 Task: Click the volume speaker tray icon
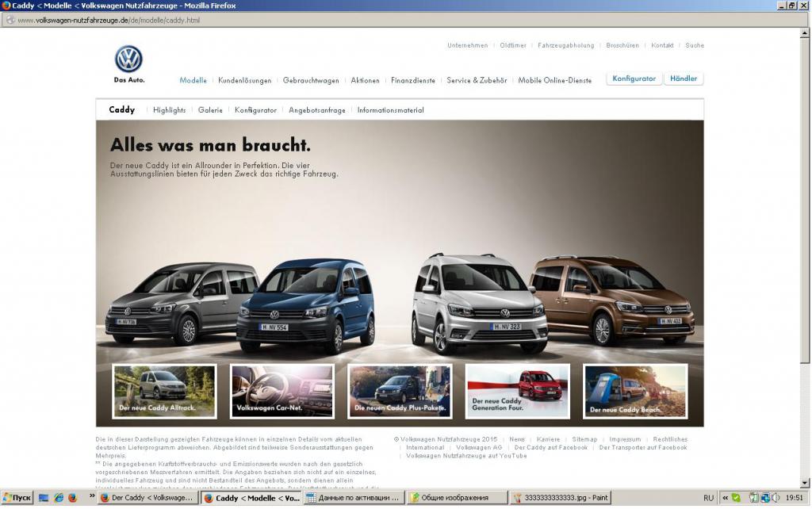pos(776,498)
